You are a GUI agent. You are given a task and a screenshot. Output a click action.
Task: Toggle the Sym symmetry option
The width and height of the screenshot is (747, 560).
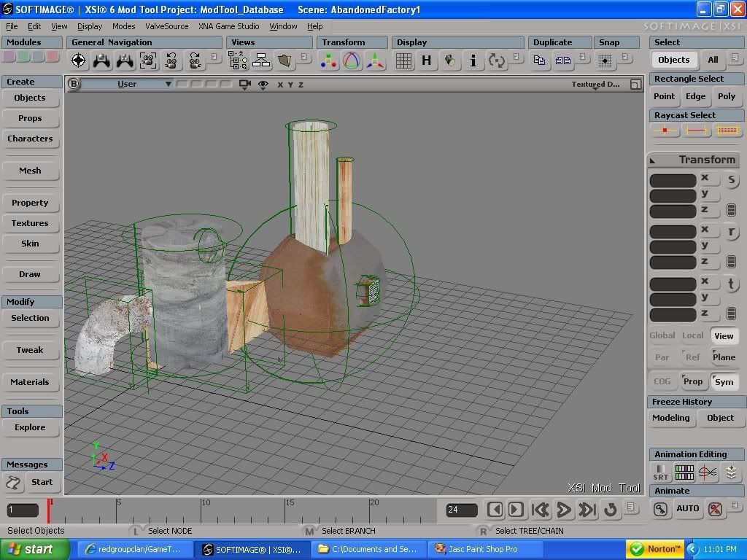(x=724, y=382)
